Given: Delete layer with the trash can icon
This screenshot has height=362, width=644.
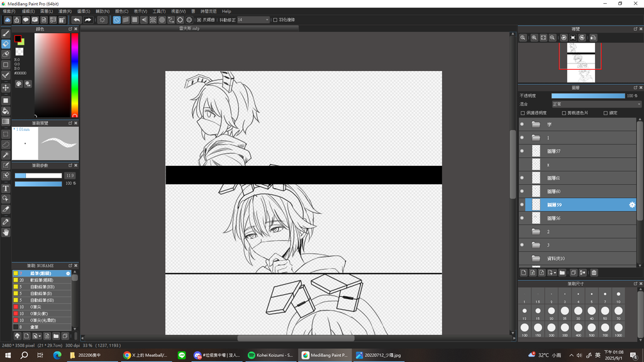Looking at the screenshot, I should click(594, 273).
